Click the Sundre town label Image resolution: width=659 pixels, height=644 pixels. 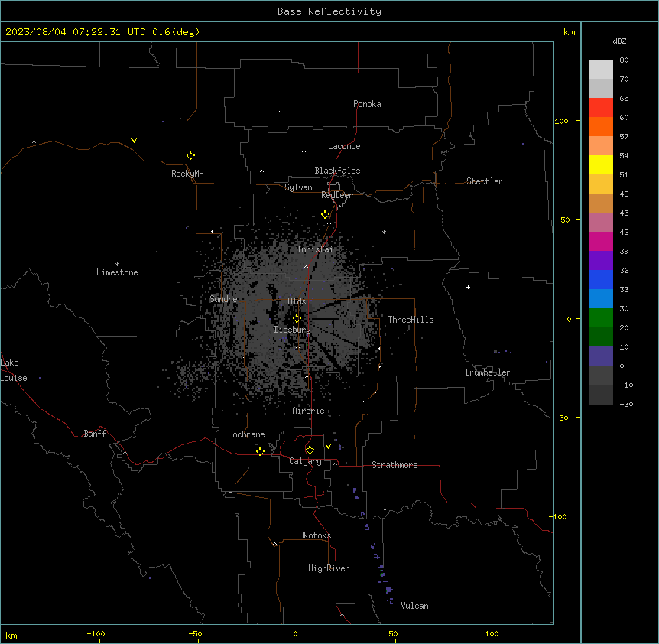point(223,299)
